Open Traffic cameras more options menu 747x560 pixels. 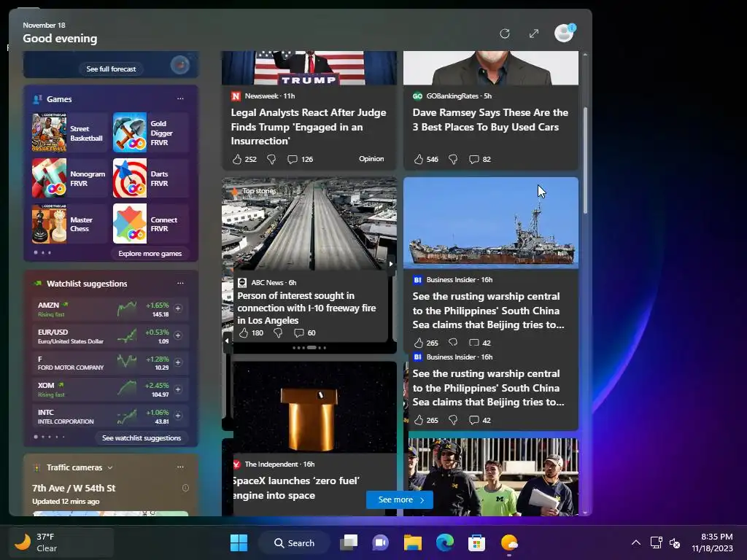pyautogui.click(x=180, y=467)
